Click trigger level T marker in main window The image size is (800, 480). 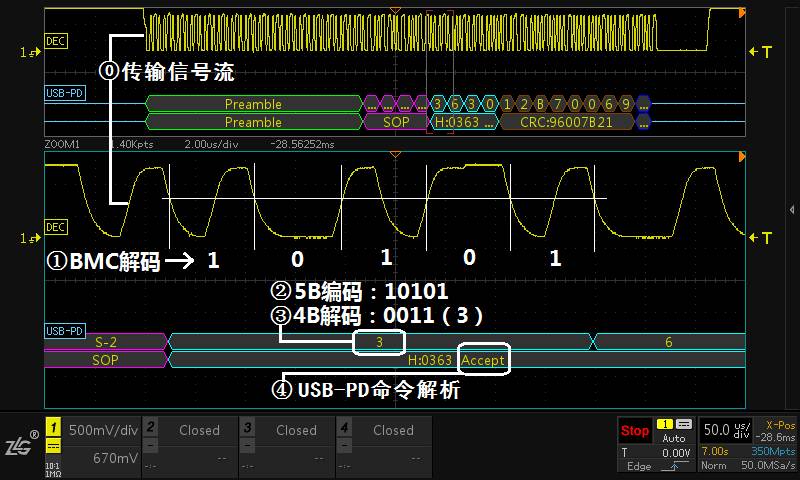coord(761,52)
